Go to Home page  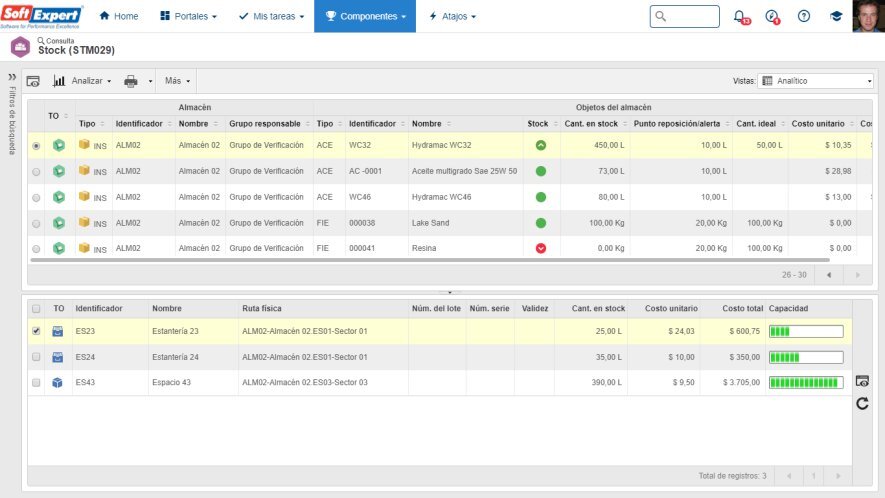tap(119, 16)
